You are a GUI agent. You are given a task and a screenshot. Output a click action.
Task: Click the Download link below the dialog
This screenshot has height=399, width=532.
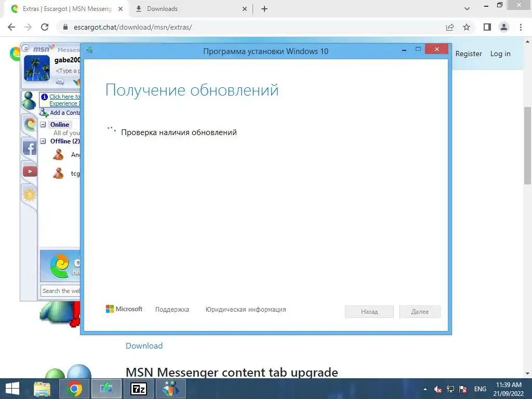click(x=144, y=345)
